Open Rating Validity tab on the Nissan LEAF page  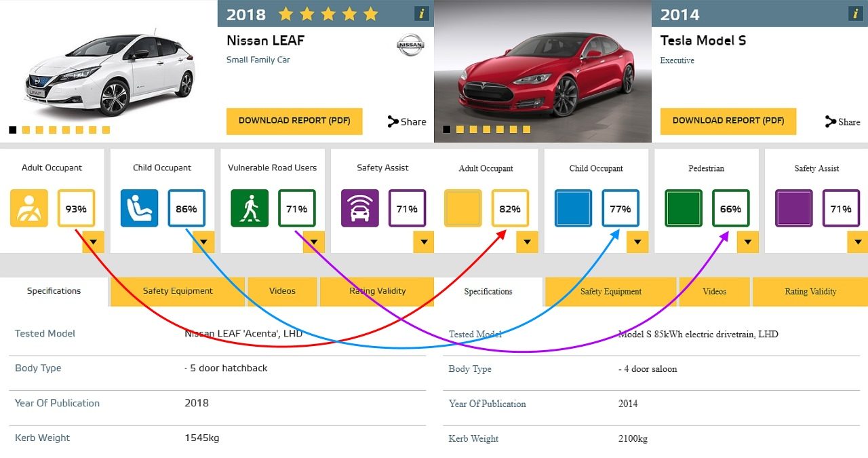pyautogui.click(x=377, y=291)
